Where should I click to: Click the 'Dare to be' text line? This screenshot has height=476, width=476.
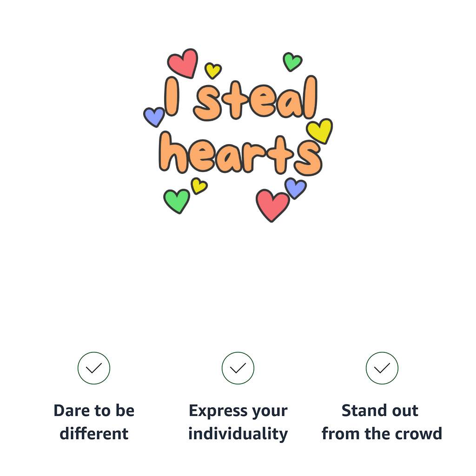click(x=94, y=411)
